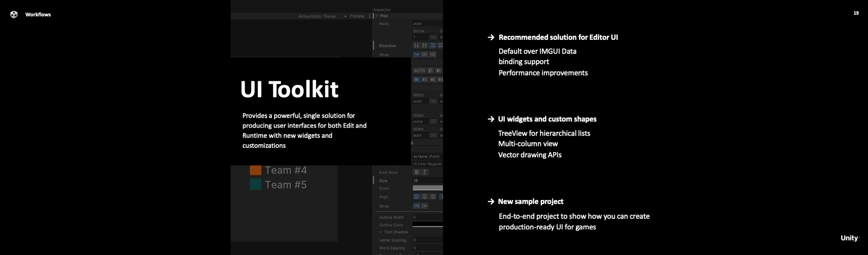Click the Letter Spacing value field
868x255 pixels.
pos(427,240)
